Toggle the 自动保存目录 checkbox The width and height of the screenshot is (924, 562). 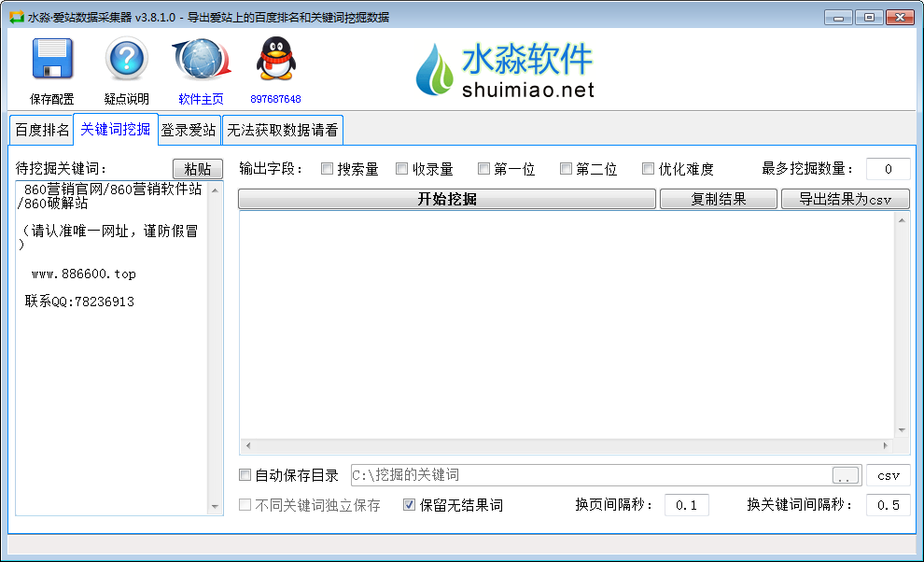(245, 475)
